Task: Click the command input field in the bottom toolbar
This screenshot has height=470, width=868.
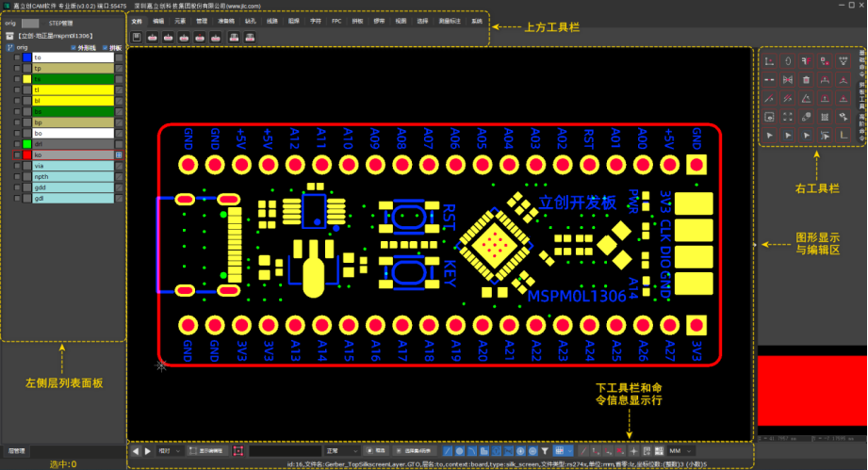Action: (x=285, y=451)
